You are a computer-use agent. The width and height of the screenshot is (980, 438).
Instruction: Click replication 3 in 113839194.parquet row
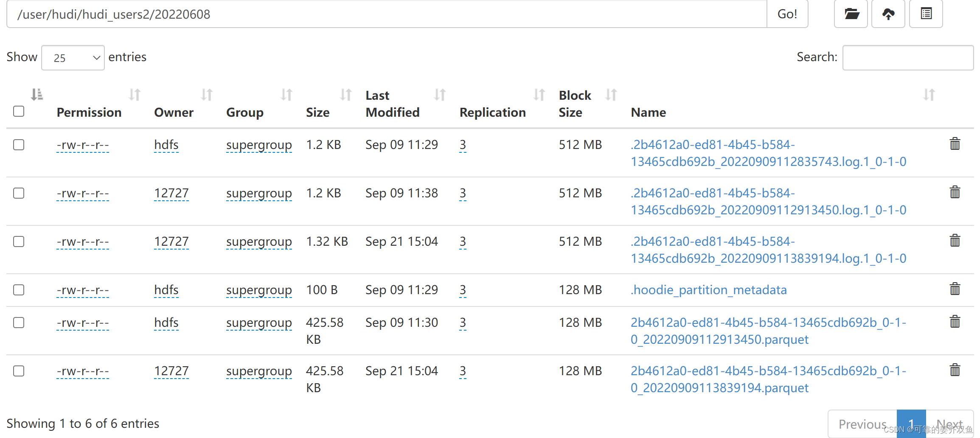[x=463, y=371]
